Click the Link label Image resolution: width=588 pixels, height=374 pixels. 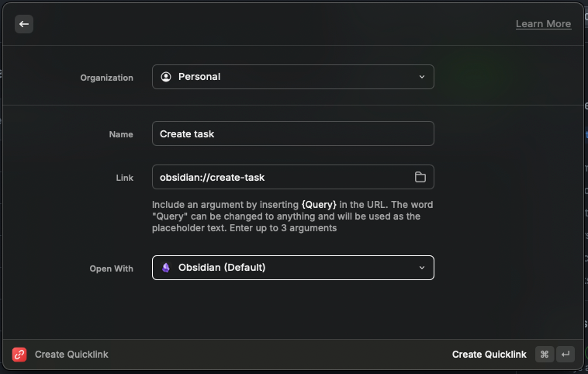(x=124, y=178)
